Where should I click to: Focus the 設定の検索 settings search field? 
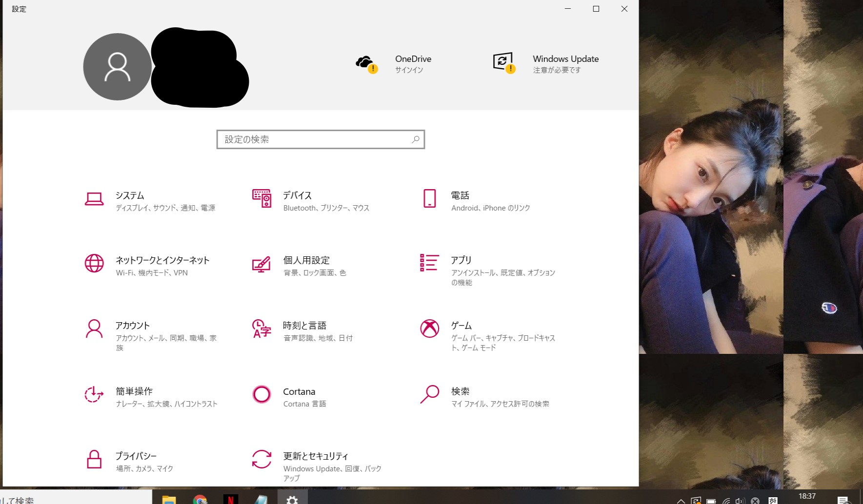321,139
